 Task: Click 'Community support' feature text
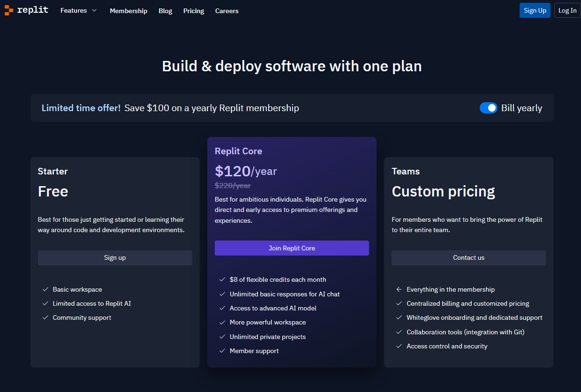[x=82, y=317]
